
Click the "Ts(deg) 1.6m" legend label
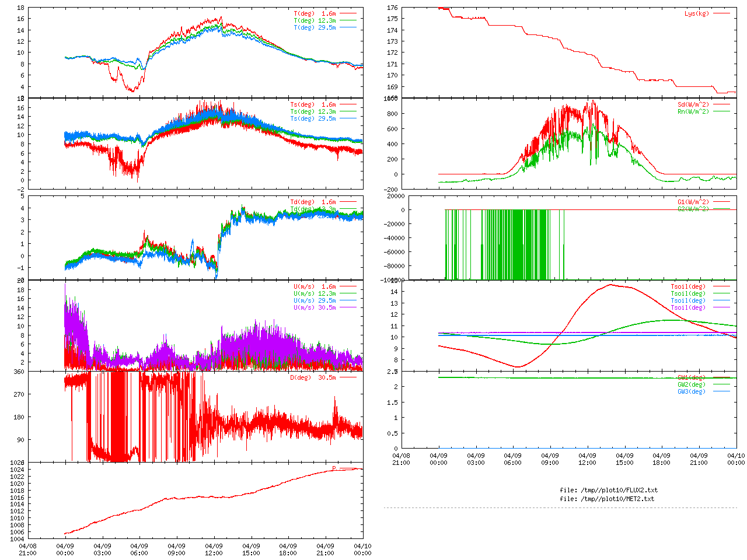coord(313,105)
